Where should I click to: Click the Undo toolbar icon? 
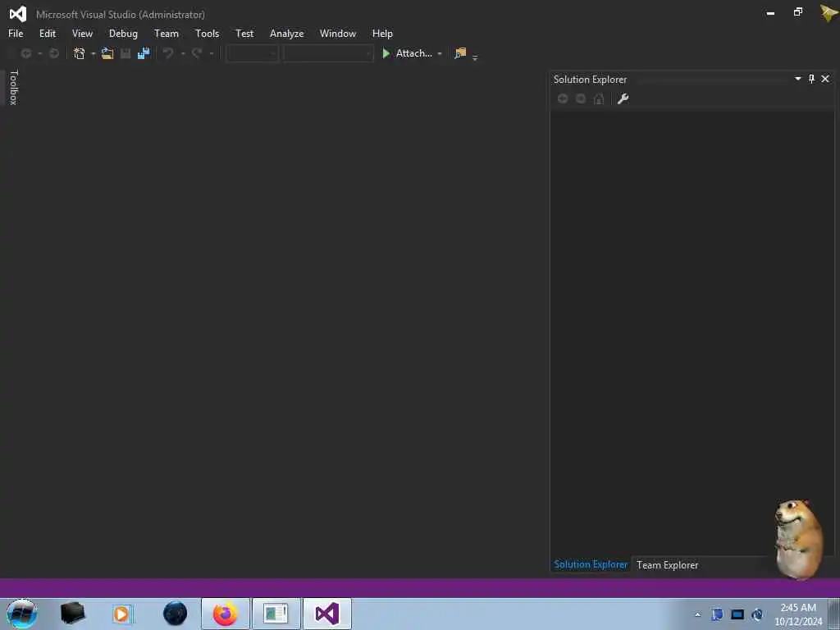click(167, 53)
